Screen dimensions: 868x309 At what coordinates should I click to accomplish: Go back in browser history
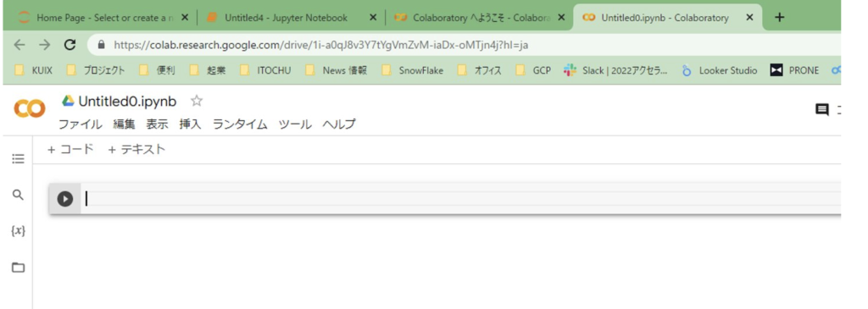coord(19,45)
